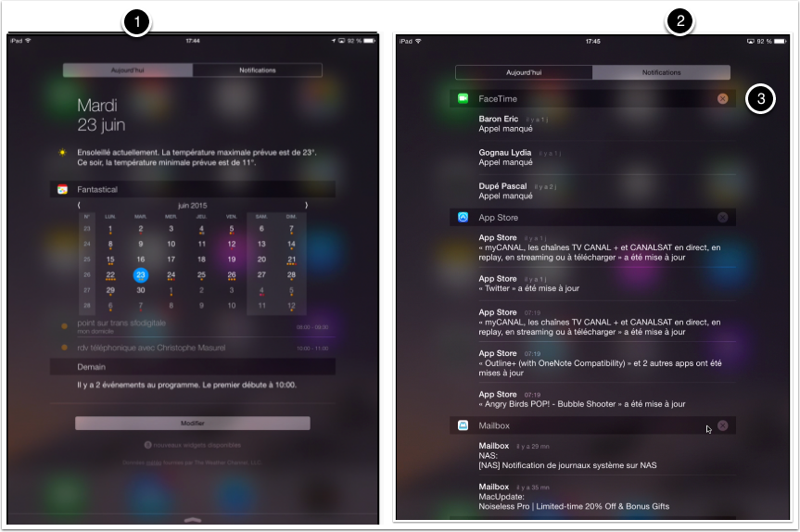The image size is (800, 532).
Task: Switch to Notifications tab on left screen
Action: [x=257, y=70]
